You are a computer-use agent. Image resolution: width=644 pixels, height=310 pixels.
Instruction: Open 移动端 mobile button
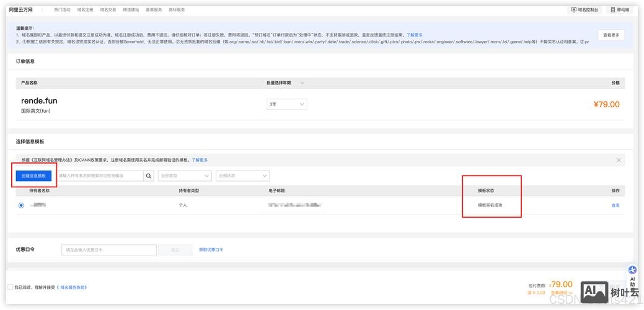coord(620,10)
